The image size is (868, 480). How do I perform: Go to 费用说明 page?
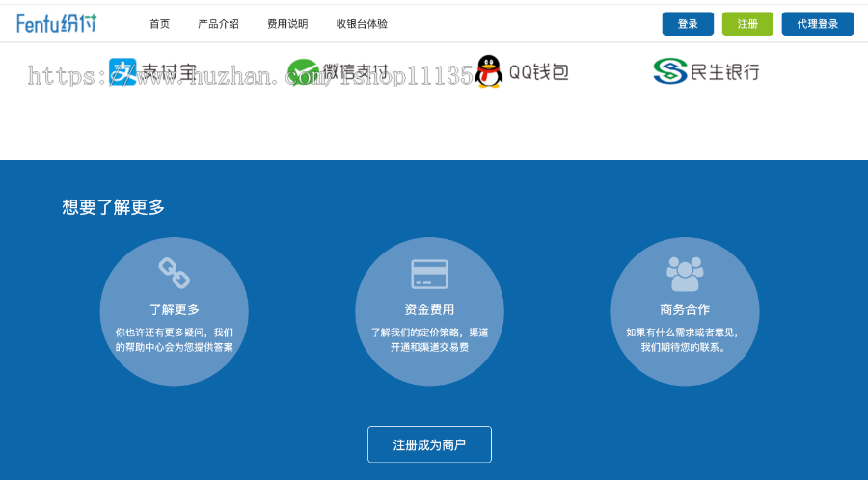(x=287, y=24)
